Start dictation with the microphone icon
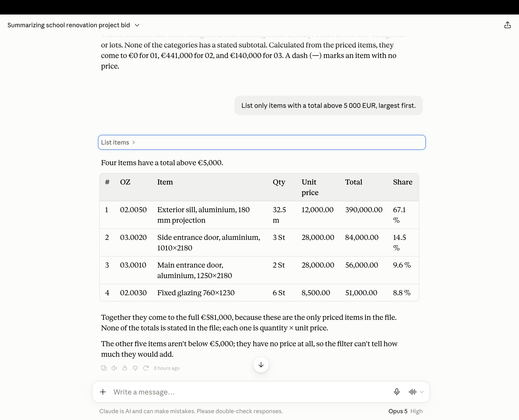Screen dimensions: 519x420 click(397, 392)
